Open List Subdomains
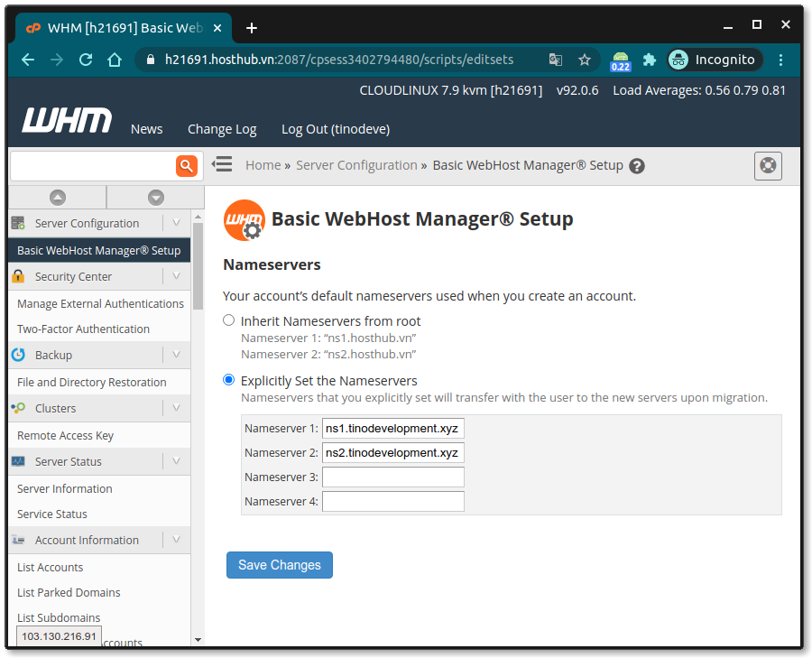812x658 pixels. 59,617
